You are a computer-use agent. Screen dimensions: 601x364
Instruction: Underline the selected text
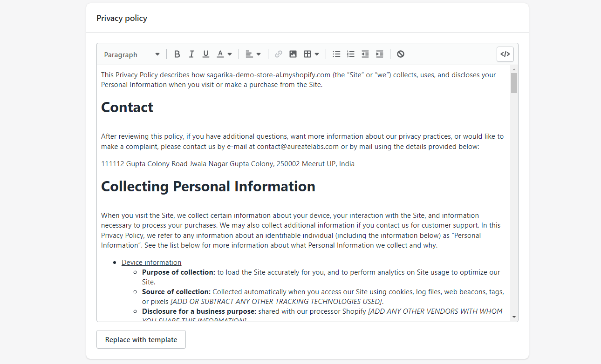(206, 54)
